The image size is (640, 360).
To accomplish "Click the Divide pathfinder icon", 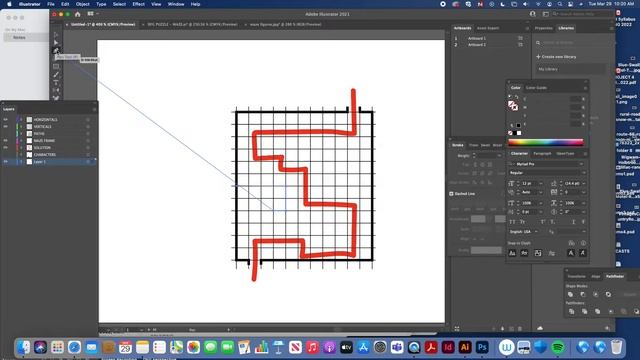I will [x=571, y=311].
